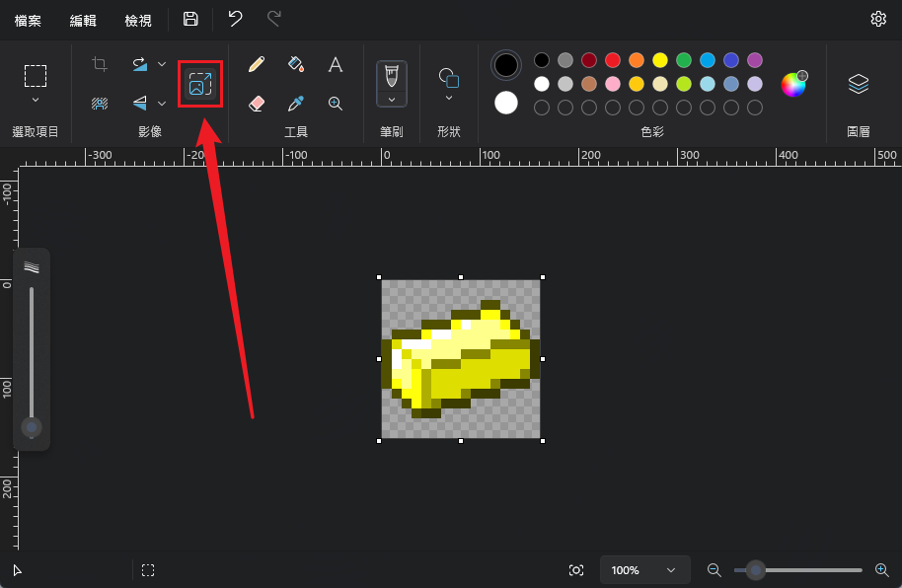Pick the lavender palette swatch
Viewport: 902px width, 588px height.
755,84
